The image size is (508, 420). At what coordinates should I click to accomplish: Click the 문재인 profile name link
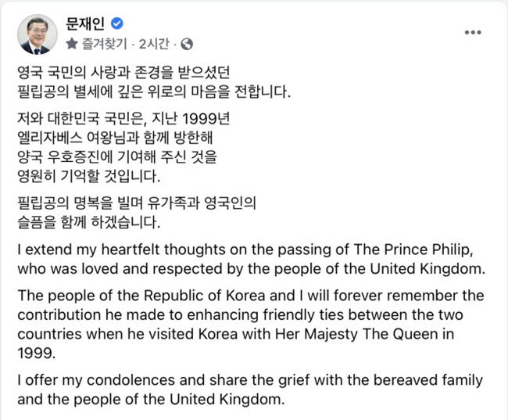click(85, 23)
